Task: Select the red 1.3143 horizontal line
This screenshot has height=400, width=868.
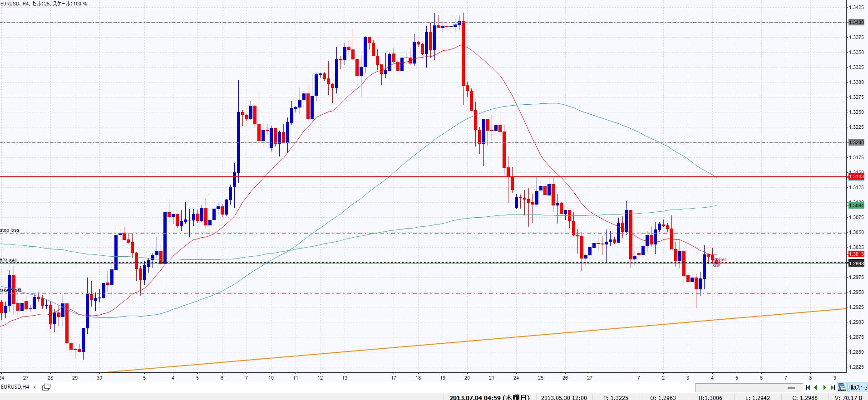Action: (x=318, y=176)
